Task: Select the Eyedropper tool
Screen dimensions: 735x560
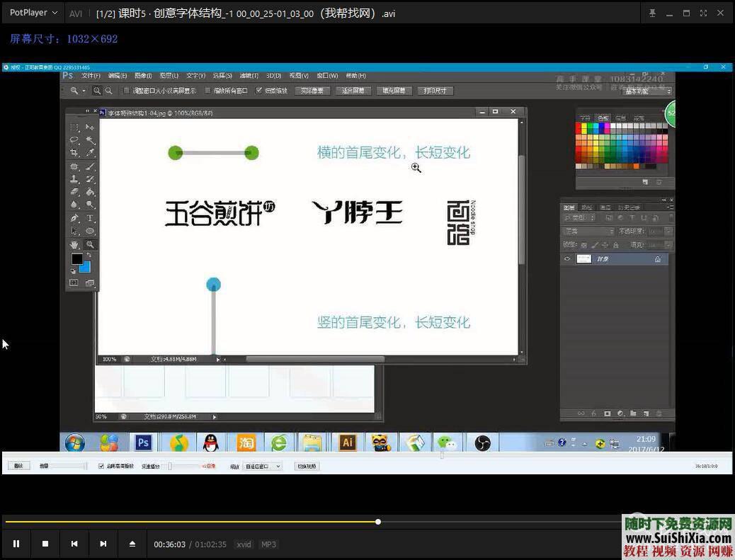Action: coord(90,152)
